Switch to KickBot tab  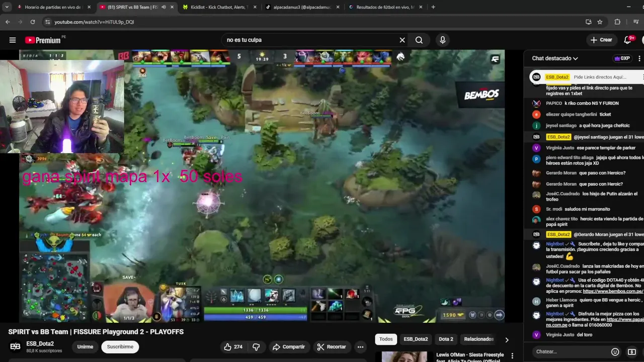point(219,7)
